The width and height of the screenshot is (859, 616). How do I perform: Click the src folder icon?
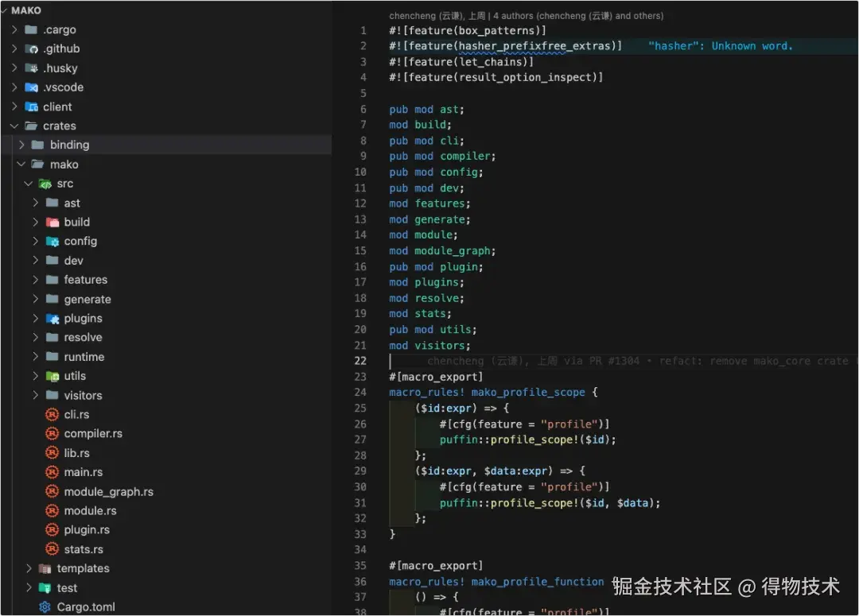[x=45, y=184]
